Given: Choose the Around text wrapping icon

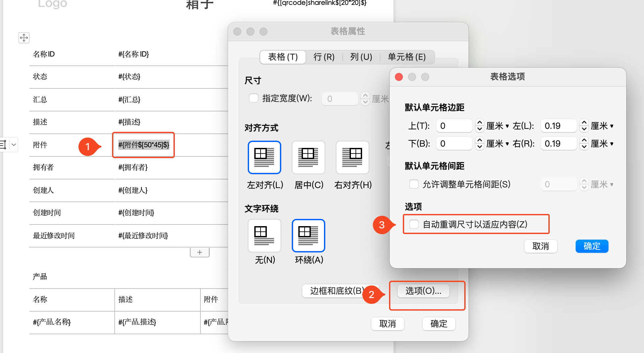Looking at the screenshot, I should click(309, 236).
